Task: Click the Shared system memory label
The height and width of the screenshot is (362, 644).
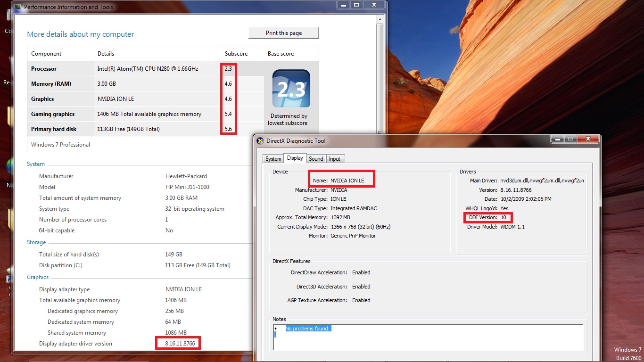Action: [77, 333]
